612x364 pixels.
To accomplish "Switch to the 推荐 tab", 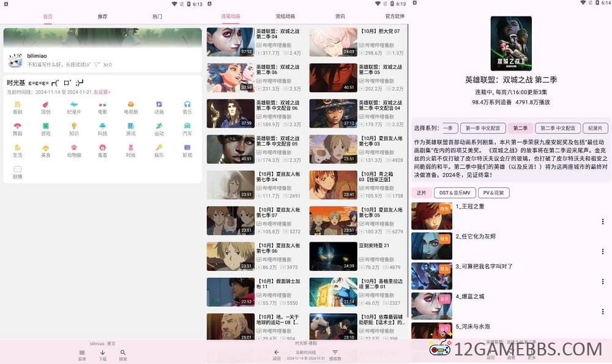I will click(102, 17).
